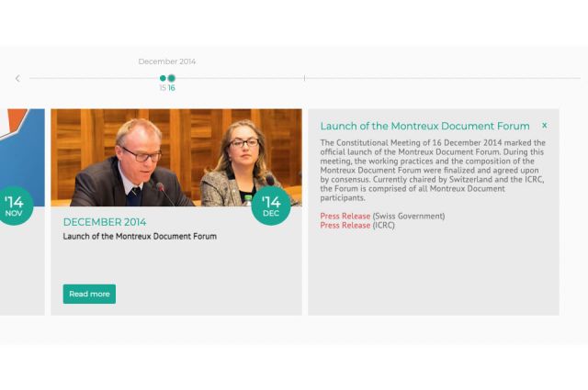Click the paragraph about the Constitutional Meeting
Viewport: 588px width, 390px height.
pyautogui.click(x=433, y=170)
